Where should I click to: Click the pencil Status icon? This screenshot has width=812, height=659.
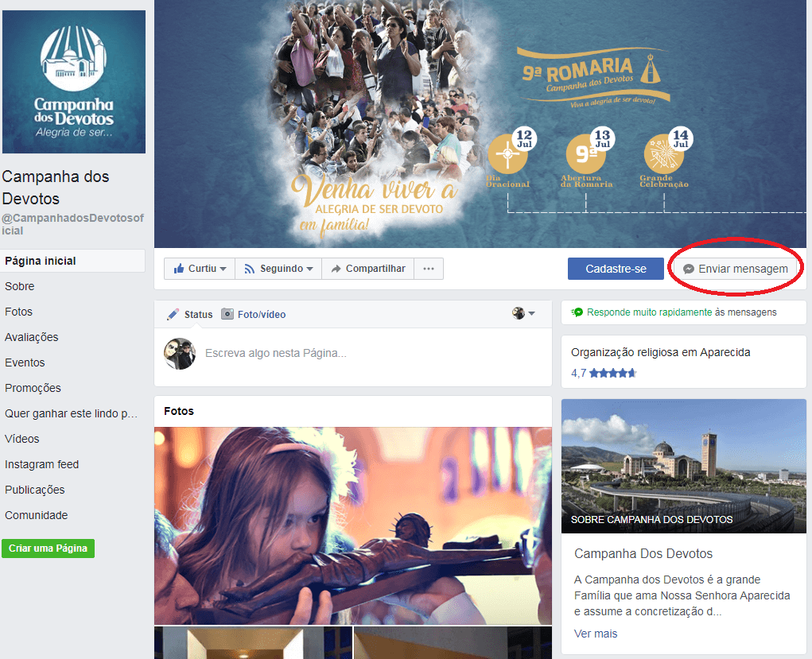coord(173,314)
